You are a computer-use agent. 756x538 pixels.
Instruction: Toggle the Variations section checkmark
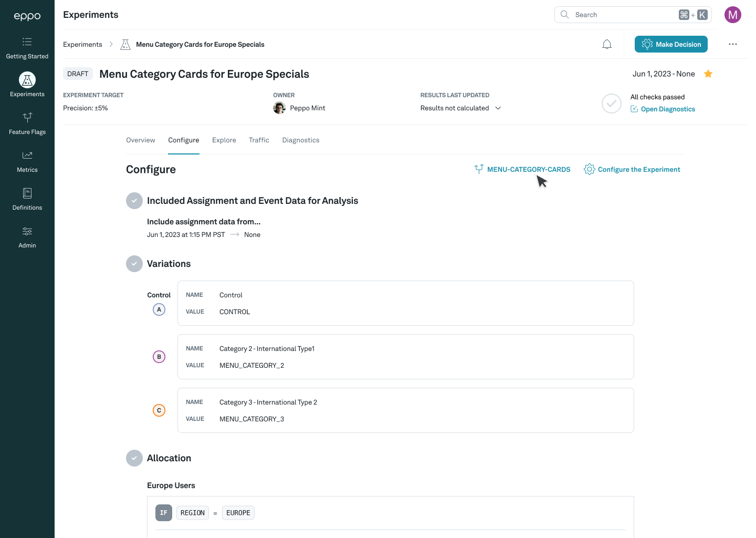(x=134, y=264)
